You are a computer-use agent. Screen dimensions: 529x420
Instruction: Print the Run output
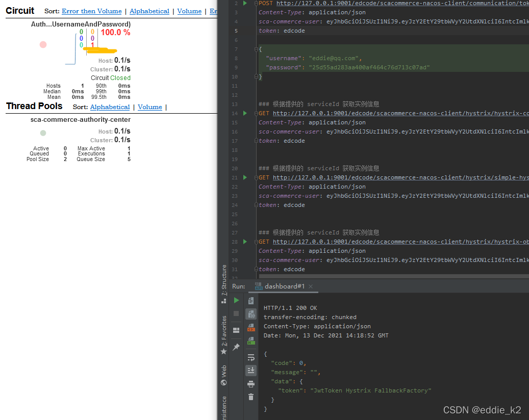251,384
